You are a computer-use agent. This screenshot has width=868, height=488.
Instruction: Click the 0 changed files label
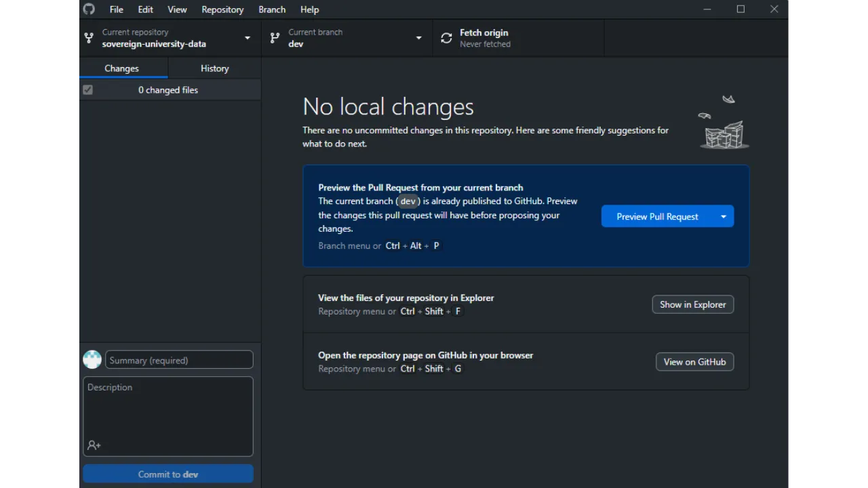tap(168, 89)
